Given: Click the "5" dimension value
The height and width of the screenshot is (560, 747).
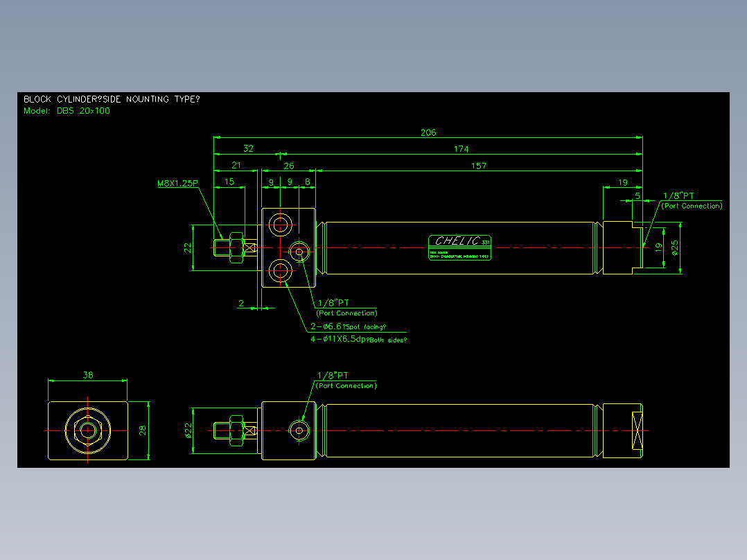Looking at the screenshot, I should click(x=638, y=196).
